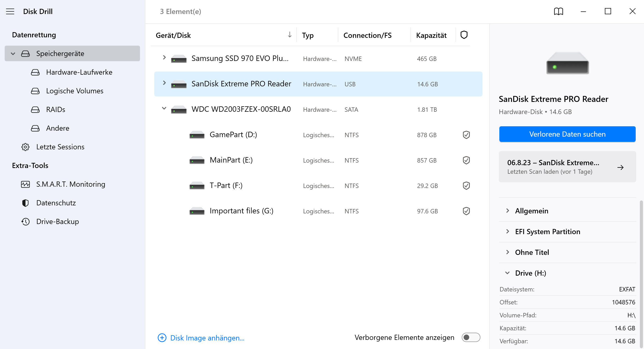Click the 1.81 TB capacity cell
The image size is (644, 349).
pyautogui.click(x=427, y=110)
